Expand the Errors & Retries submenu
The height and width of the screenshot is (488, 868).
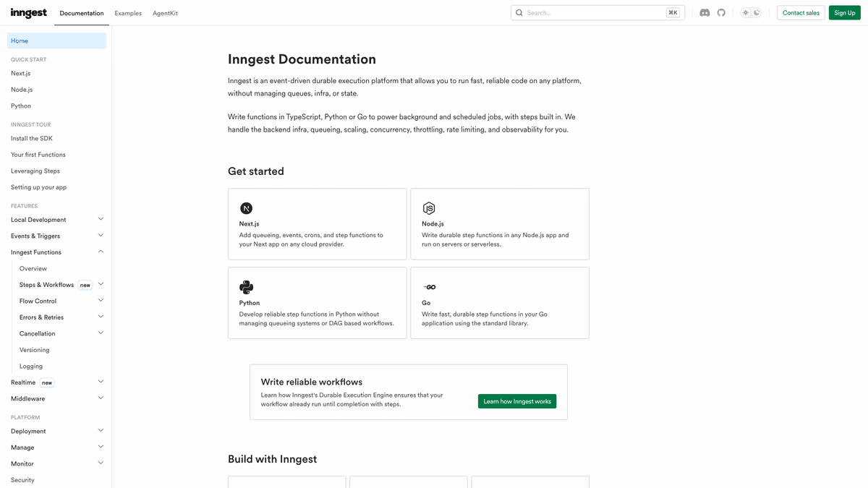[101, 317]
